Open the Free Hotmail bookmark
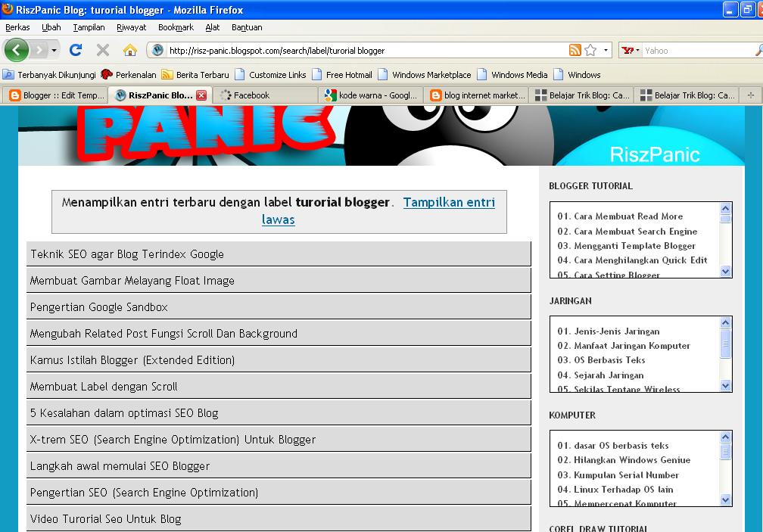763x532 pixels. click(342, 75)
